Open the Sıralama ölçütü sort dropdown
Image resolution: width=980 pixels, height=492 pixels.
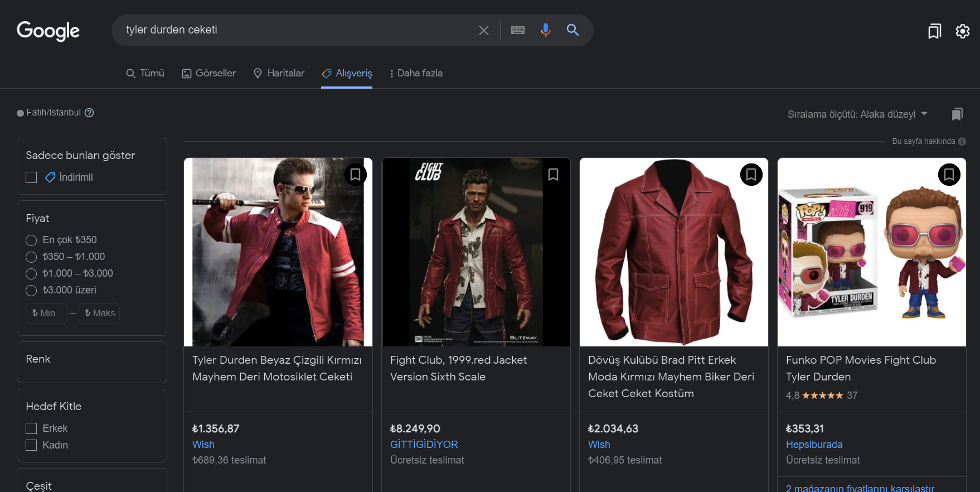point(857,114)
